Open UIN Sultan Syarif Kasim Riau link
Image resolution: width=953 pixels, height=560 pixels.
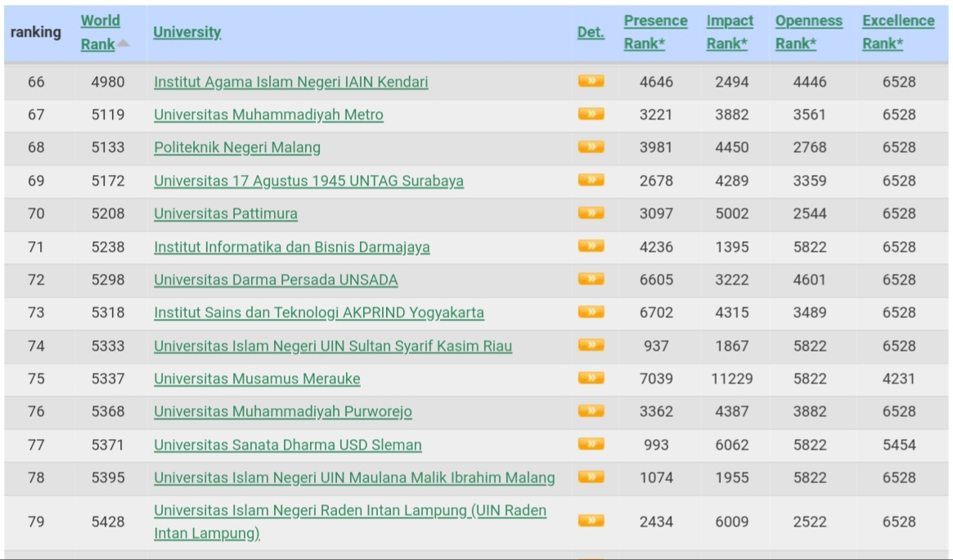332,346
